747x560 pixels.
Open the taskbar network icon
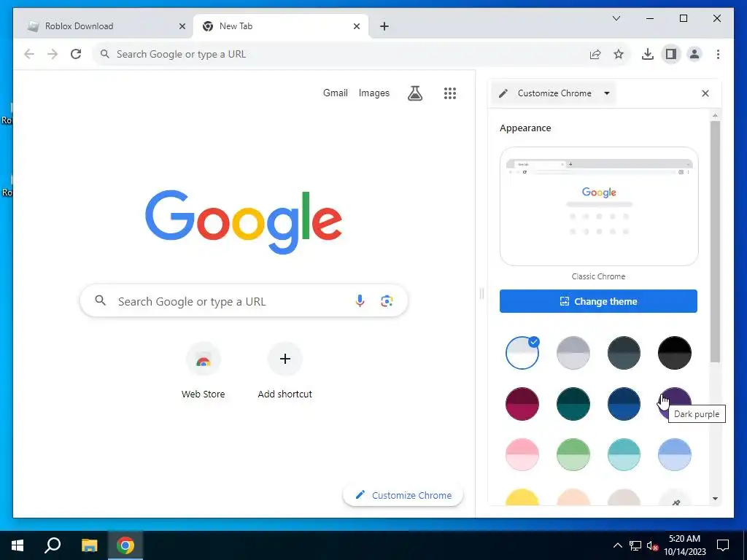point(635,545)
